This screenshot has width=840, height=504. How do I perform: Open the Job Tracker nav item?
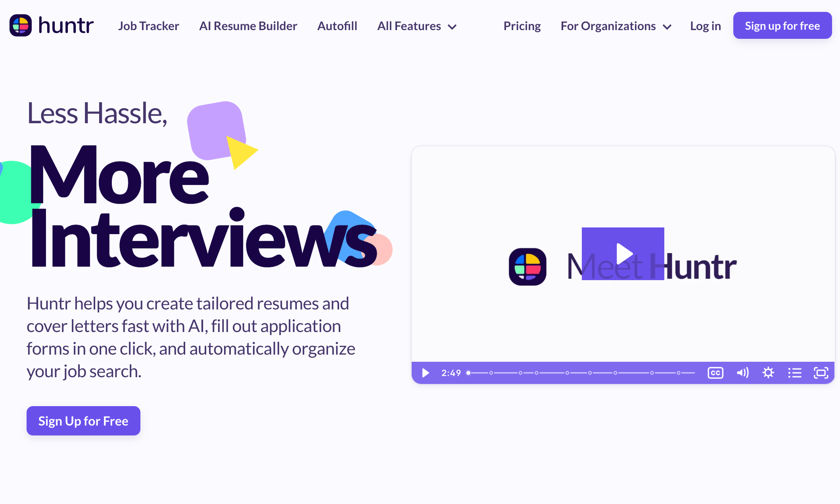click(148, 26)
